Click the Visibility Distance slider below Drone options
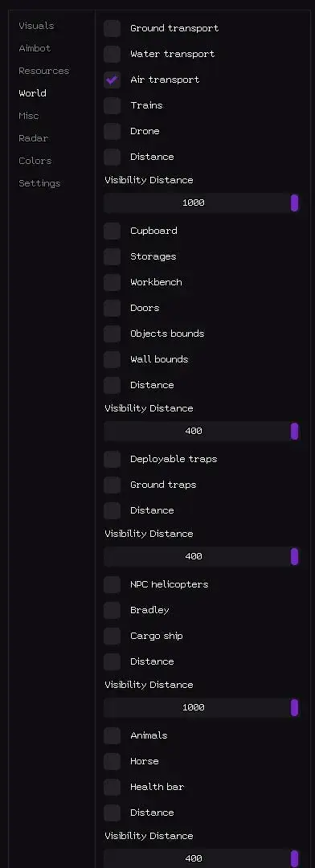This screenshot has height=868, width=315. [201, 203]
